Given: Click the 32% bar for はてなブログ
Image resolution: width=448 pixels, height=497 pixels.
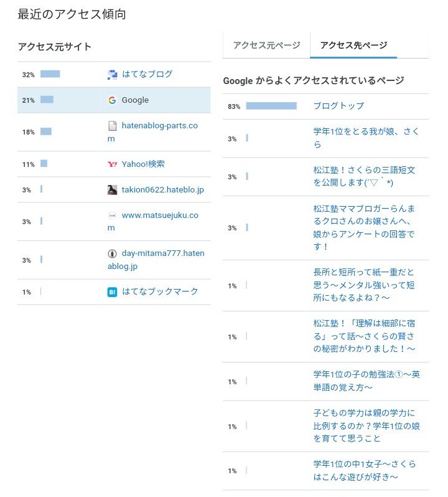Looking at the screenshot, I should (50, 74).
